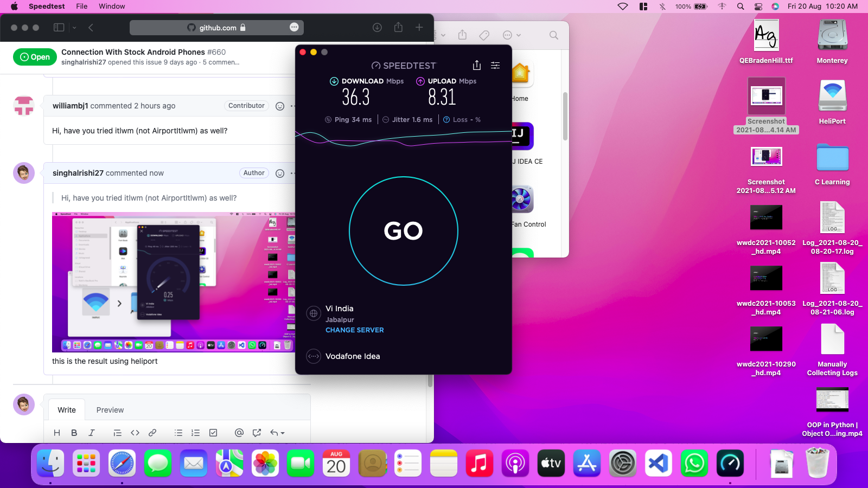Click the share icon in Speedtest
The image size is (868, 488).
476,65
